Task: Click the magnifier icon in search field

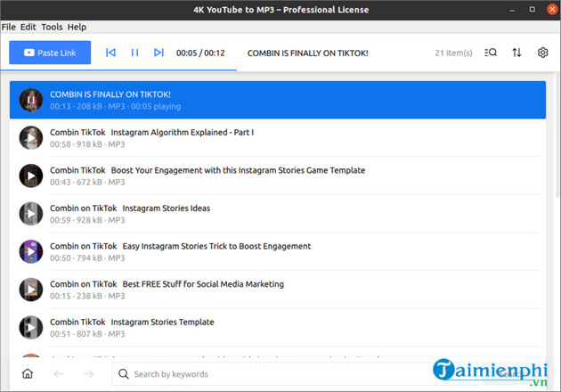Action: click(x=124, y=374)
